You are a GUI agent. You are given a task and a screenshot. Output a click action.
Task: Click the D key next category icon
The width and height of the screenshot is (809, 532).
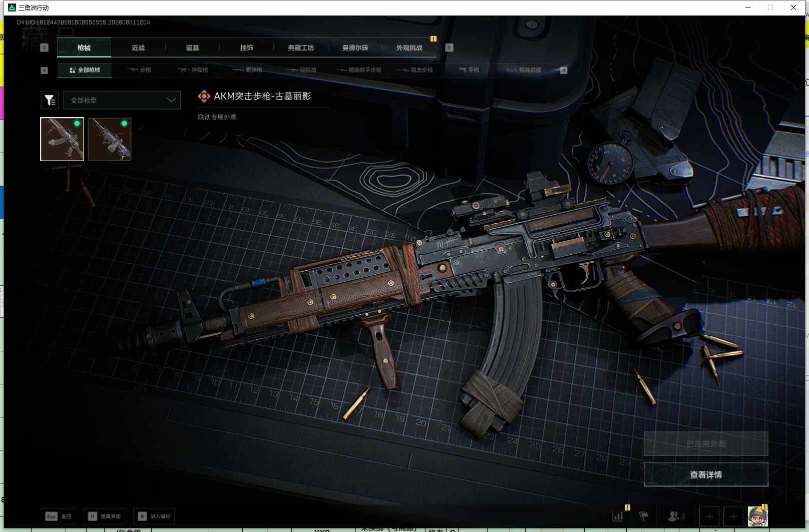563,70
